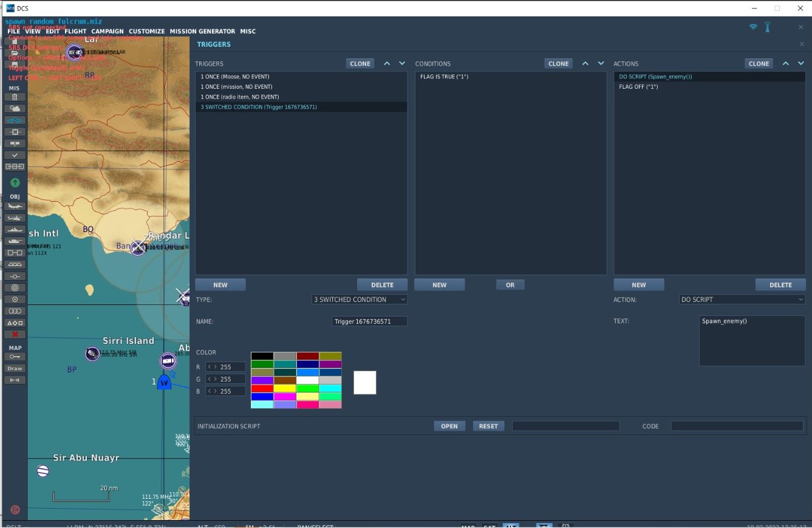This screenshot has height=528, width=812.
Task: Click the red X delete tool in the sidebar
Action: click(x=15, y=334)
